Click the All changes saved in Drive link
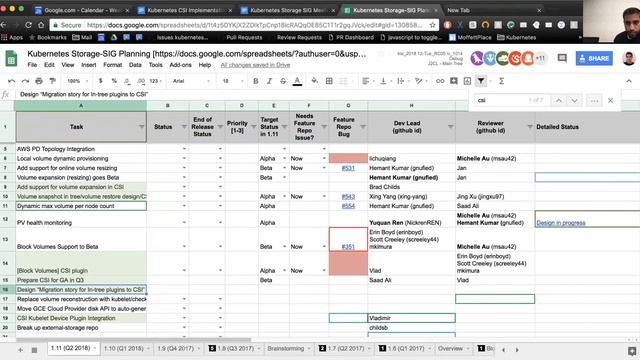 tap(255, 65)
